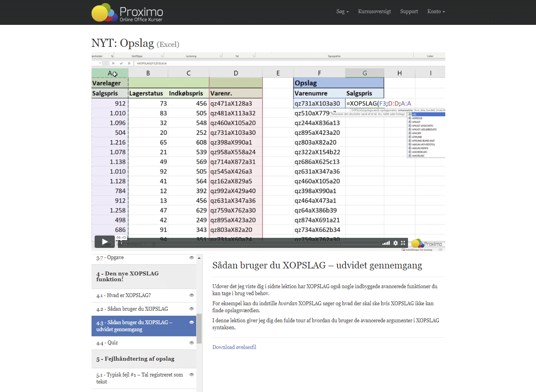Download the øvelsesfil exercise file

pos(234,347)
